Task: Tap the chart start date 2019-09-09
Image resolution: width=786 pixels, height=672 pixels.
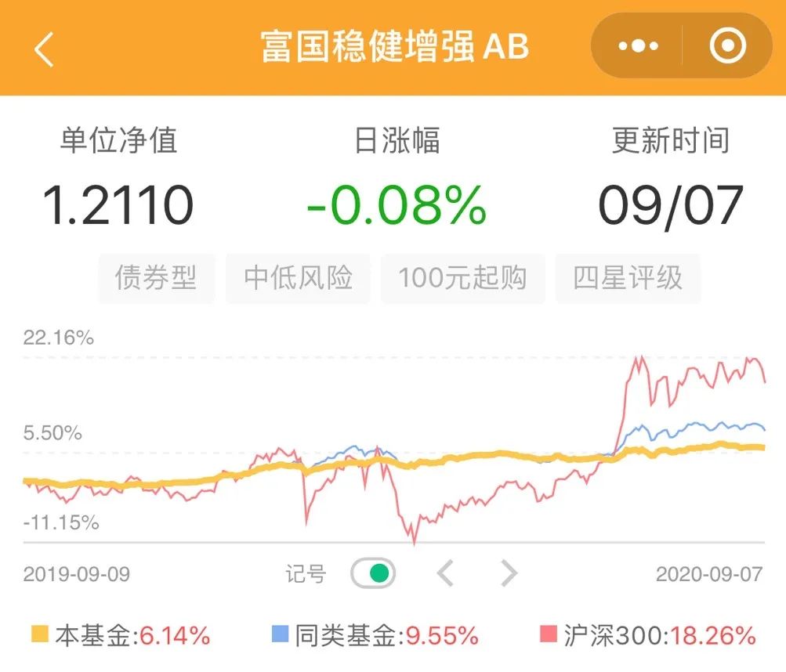Action: [x=77, y=574]
